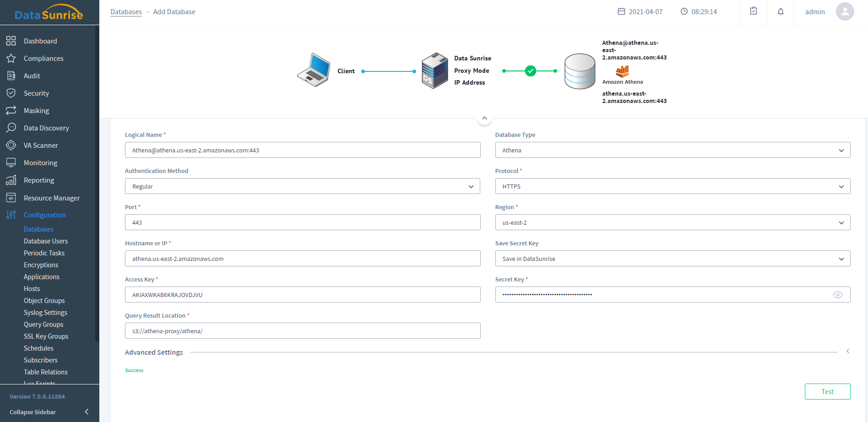Open the Periodic Tasks menu item
This screenshot has height=422, width=868.
coord(44,253)
